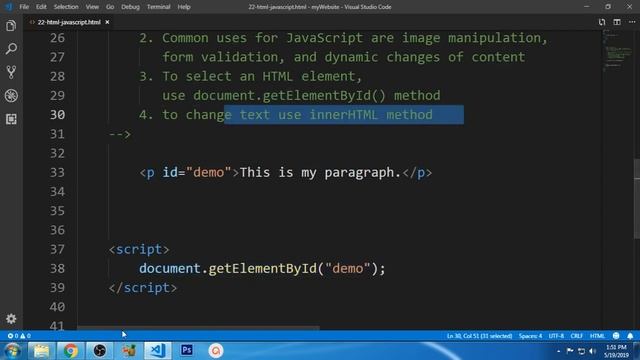Show hidden system tray icons

click(558, 351)
